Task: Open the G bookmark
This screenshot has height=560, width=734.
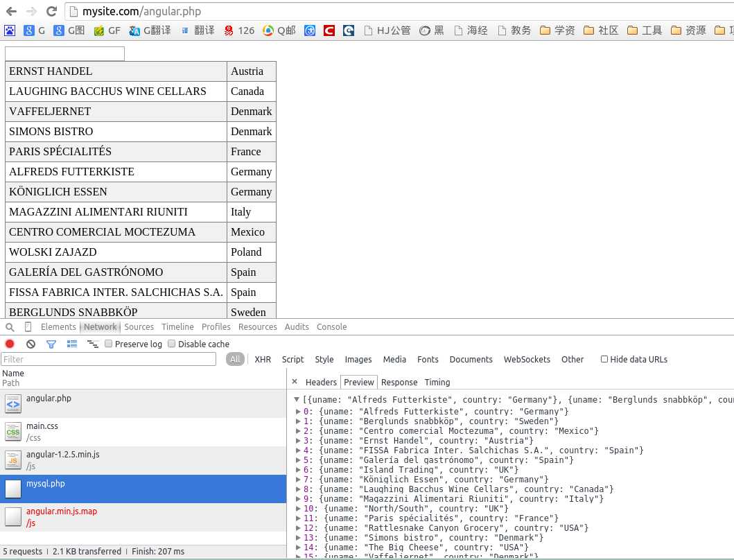Action: click(34, 31)
